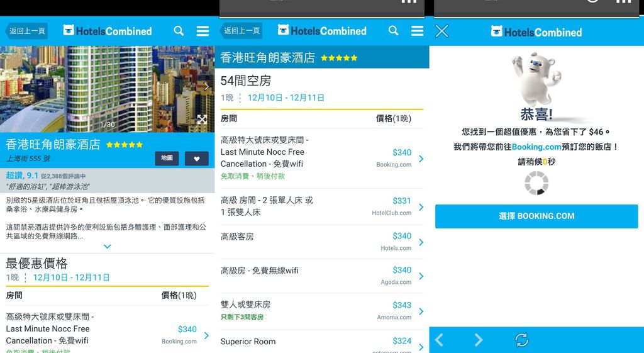Screen dimensions: 644x353
Task: Add hotel to favorites with heart button
Action: [x=197, y=159]
